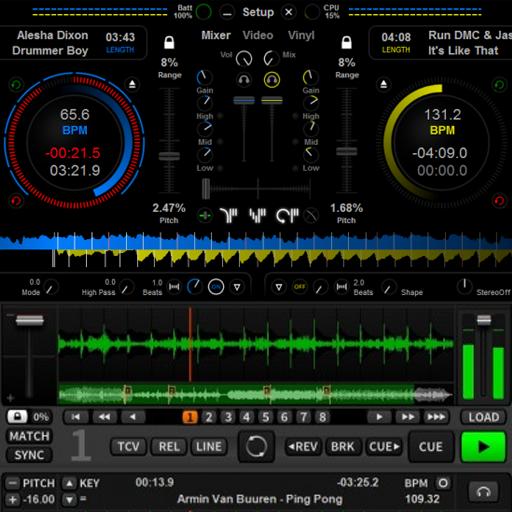Expand the left effect dropdown triangle
Image resolution: width=512 pixels, height=512 pixels.
point(237,287)
